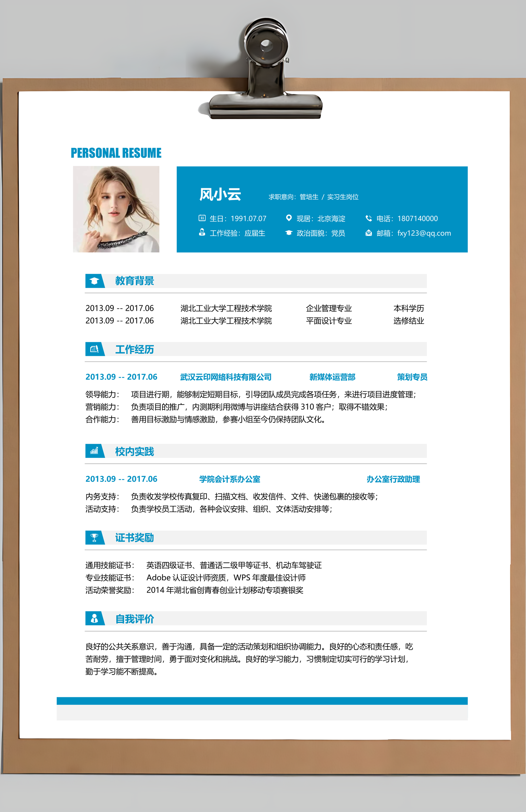Click the email address fxy123@qq.com
Screen dimensions: 526x812
point(424,233)
